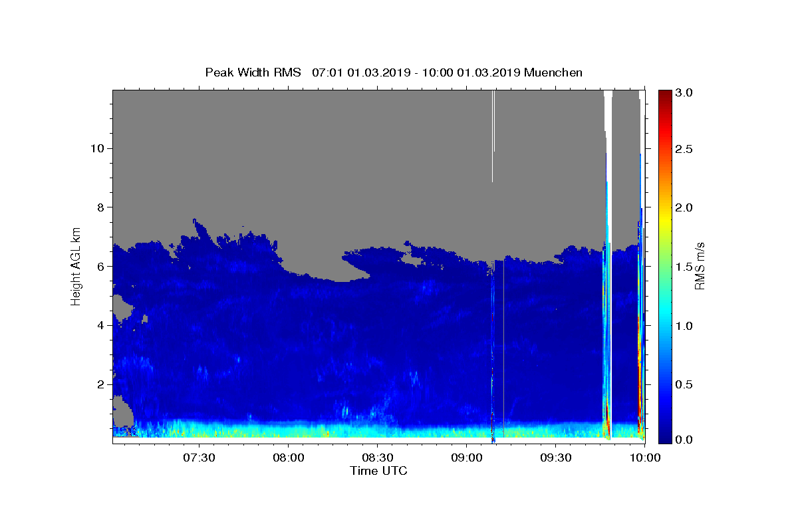798x532 pixels.
Task: Click the '09:00' time axis label
Action: coord(467,458)
